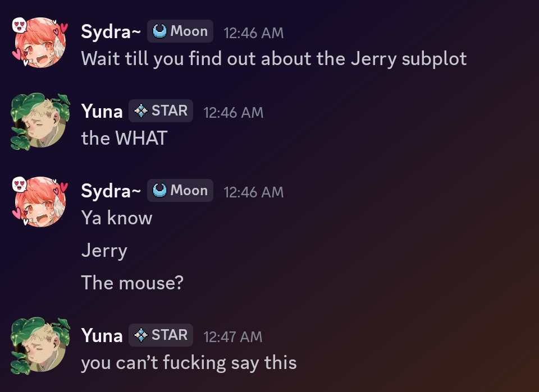Click the "Moon" tag text on the first message
Viewport: 539px width, 392px height.
coord(189,31)
